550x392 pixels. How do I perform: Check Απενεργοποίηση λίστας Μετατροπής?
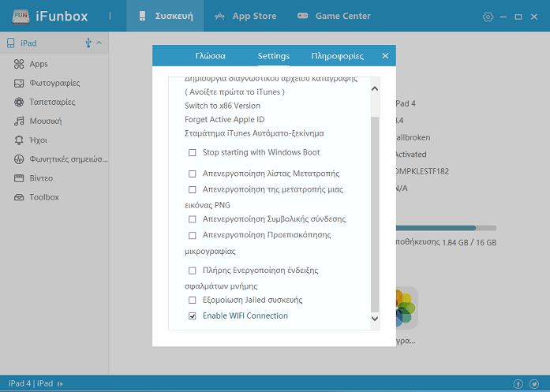click(193, 174)
